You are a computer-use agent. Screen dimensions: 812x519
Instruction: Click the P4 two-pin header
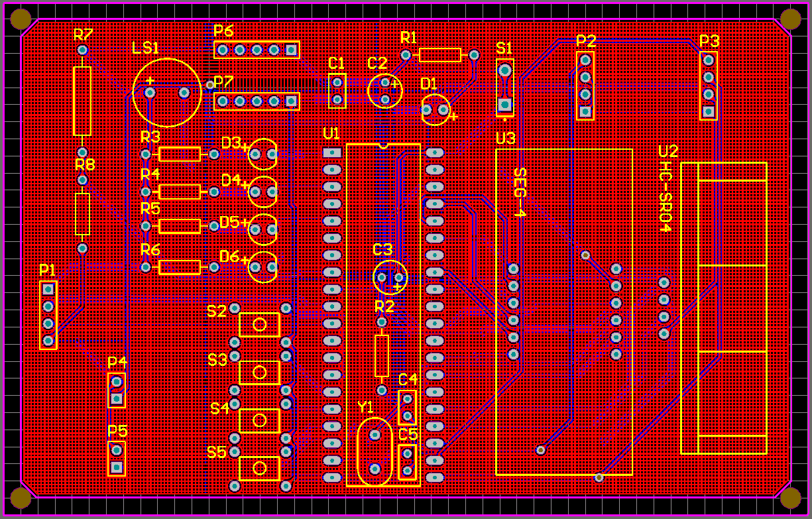pyautogui.click(x=117, y=390)
